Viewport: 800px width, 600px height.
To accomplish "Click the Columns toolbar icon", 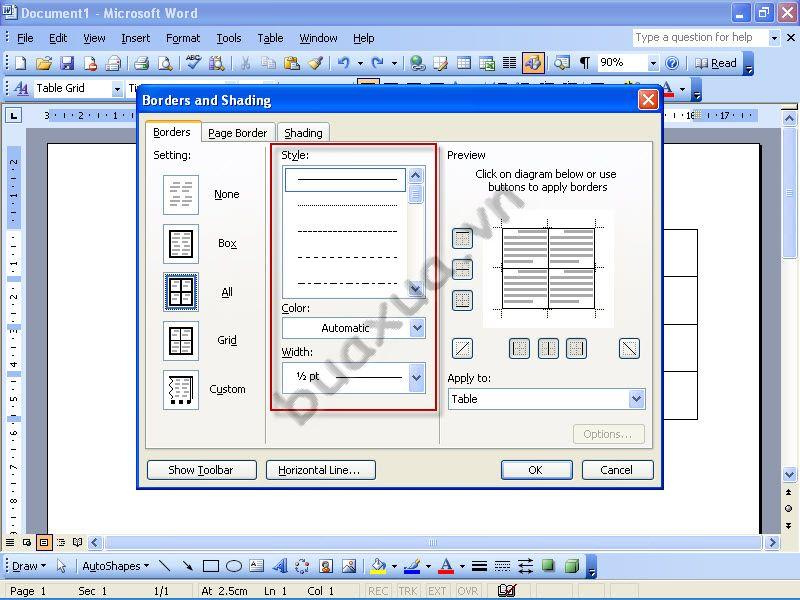I will [x=509, y=63].
